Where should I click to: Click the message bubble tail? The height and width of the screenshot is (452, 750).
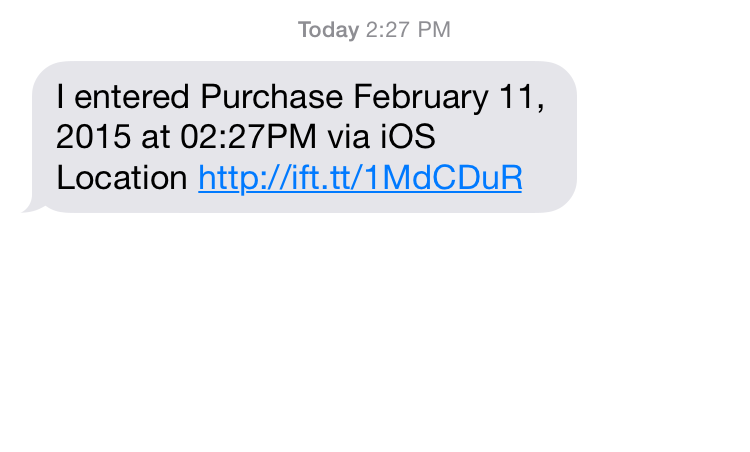[29, 207]
